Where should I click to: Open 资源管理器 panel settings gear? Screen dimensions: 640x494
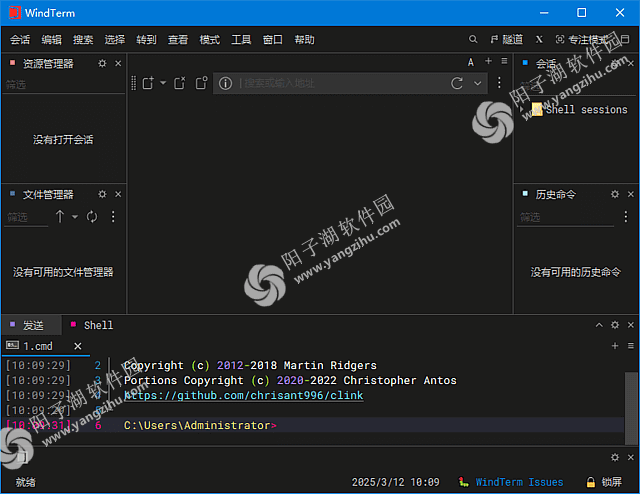(x=102, y=63)
